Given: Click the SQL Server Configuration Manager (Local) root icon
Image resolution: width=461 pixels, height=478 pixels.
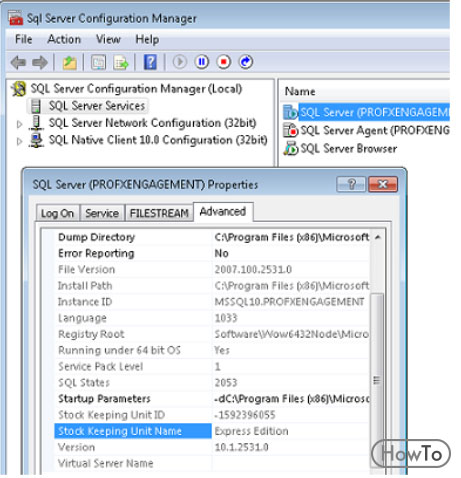Looking at the screenshot, I should [x=19, y=89].
